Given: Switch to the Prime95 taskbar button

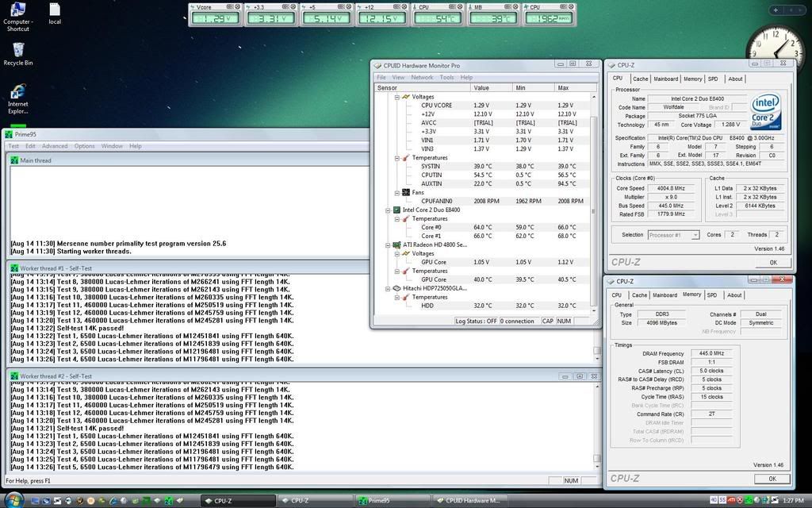Looking at the screenshot, I should coord(391,501).
